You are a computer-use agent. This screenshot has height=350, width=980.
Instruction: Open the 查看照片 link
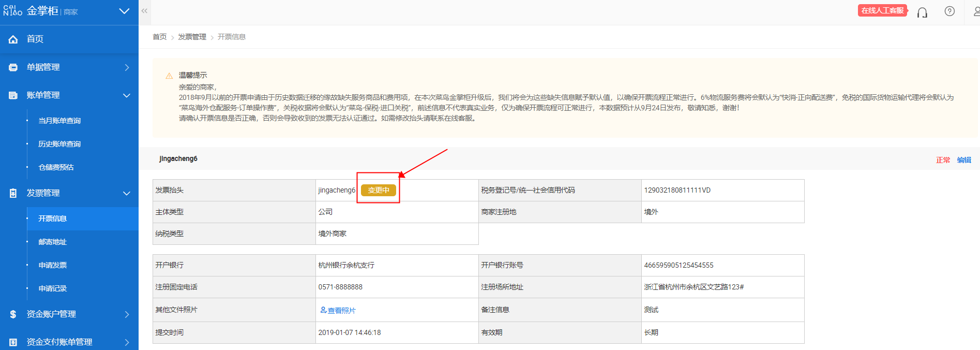[338, 310]
